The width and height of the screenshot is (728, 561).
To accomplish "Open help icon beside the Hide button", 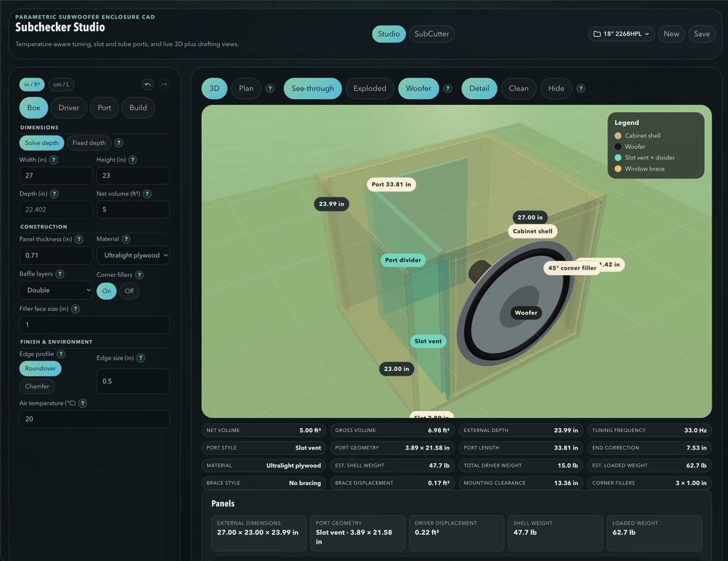I will pyautogui.click(x=581, y=89).
